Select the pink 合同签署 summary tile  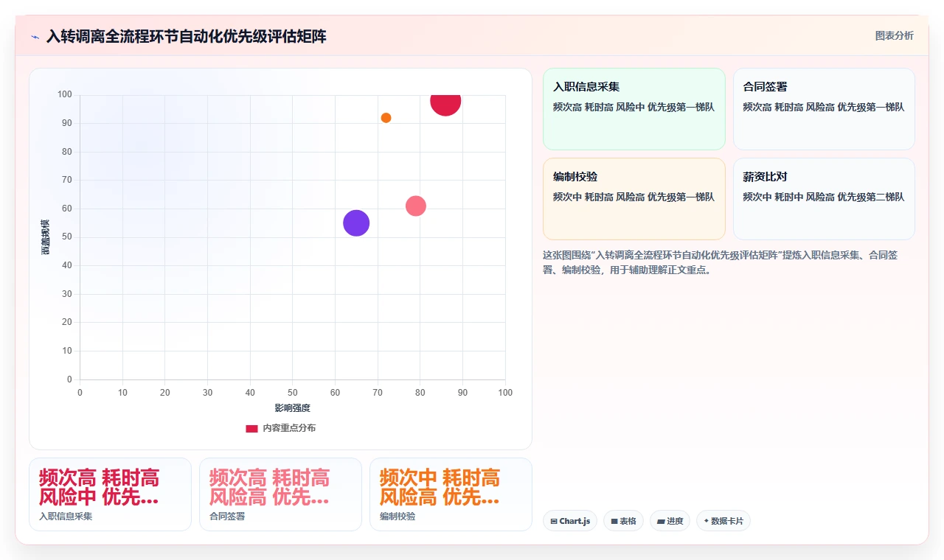pyautogui.click(x=280, y=494)
